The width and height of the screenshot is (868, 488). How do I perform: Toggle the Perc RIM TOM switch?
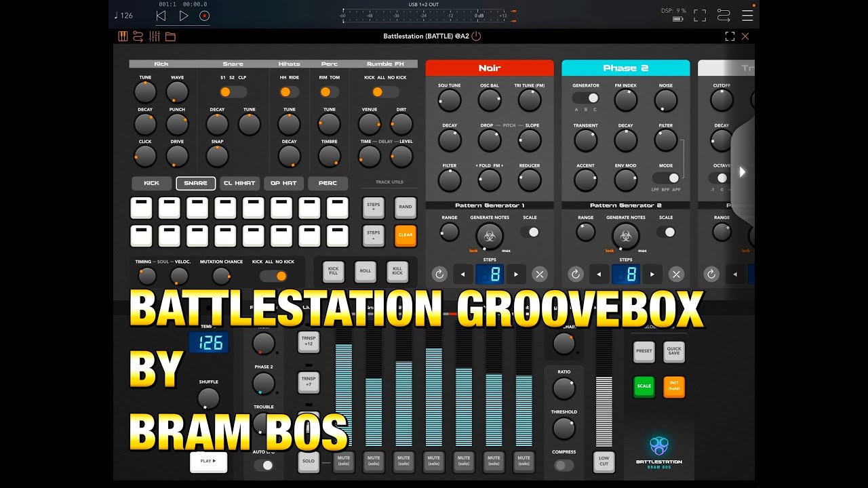pyautogui.click(x=329, y=91)
